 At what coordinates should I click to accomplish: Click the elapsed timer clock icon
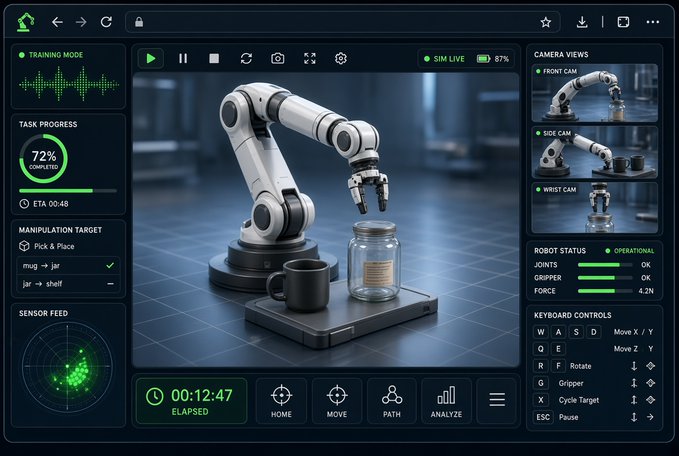[155, 397]
